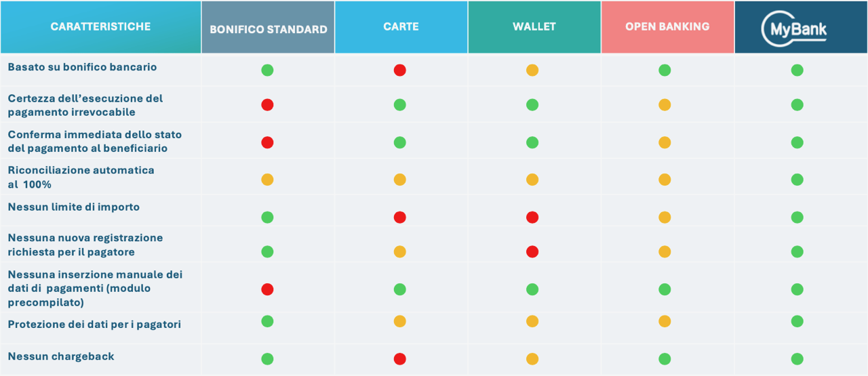Click the red WALLET dot in Nessun limite di importo

532,217
